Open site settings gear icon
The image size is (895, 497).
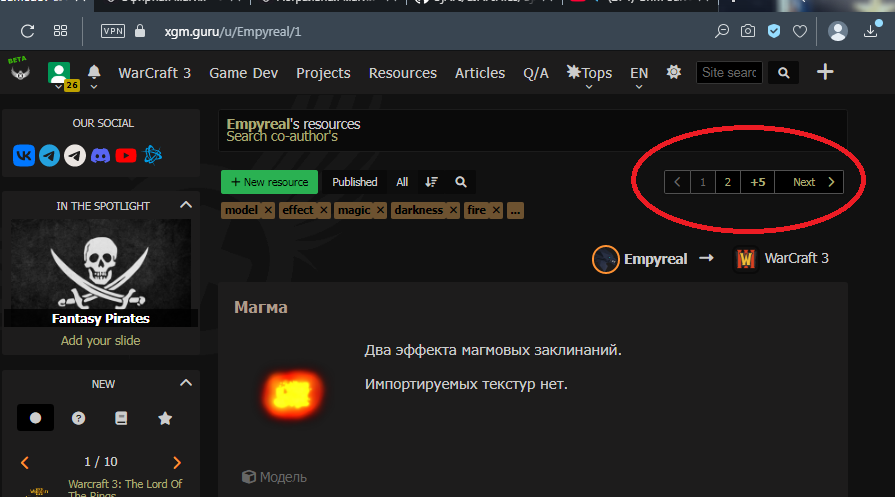point(674,72)
